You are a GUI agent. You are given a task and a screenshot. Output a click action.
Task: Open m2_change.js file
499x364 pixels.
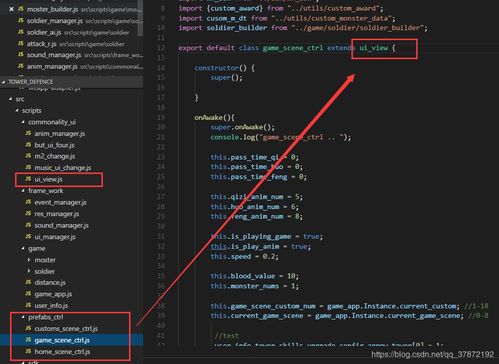click(55, 156)
